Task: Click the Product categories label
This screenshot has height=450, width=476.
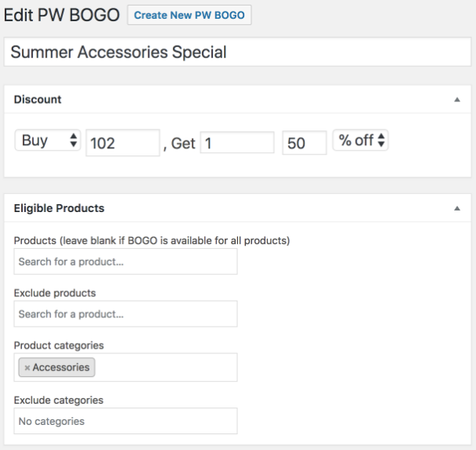Action: tap(59, 346)
